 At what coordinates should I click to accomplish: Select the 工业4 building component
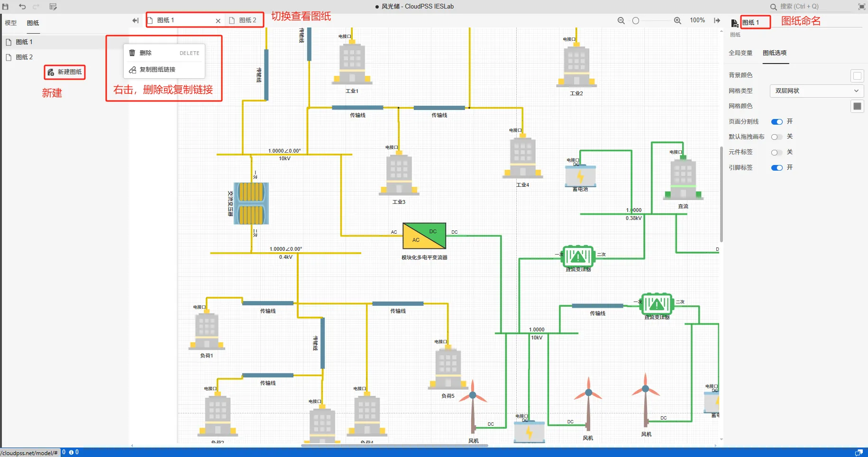coord(522,156)
